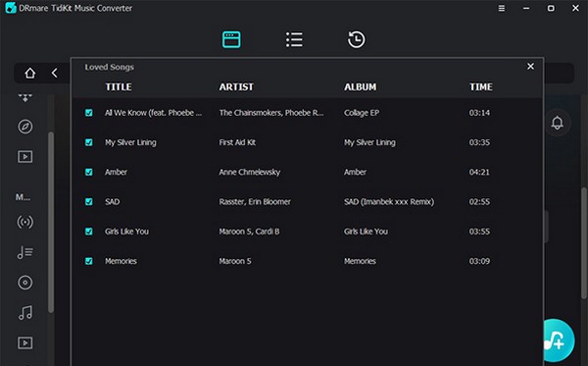Viewport: 588px width, 366px height.
Task: Open the Tracks music note icon
Action: [25, 312]
